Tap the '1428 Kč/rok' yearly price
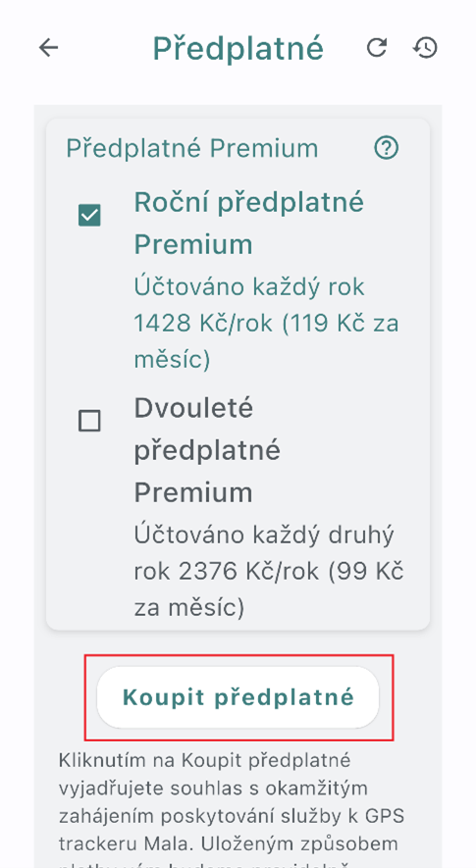The width and height of the screenshot is (476, 868). (204, 324)
